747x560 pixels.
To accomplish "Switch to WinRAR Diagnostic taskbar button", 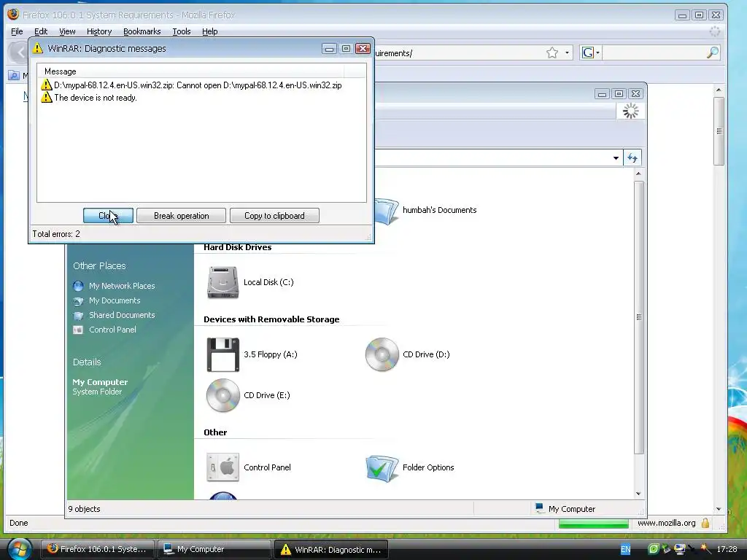I will 331,549.
